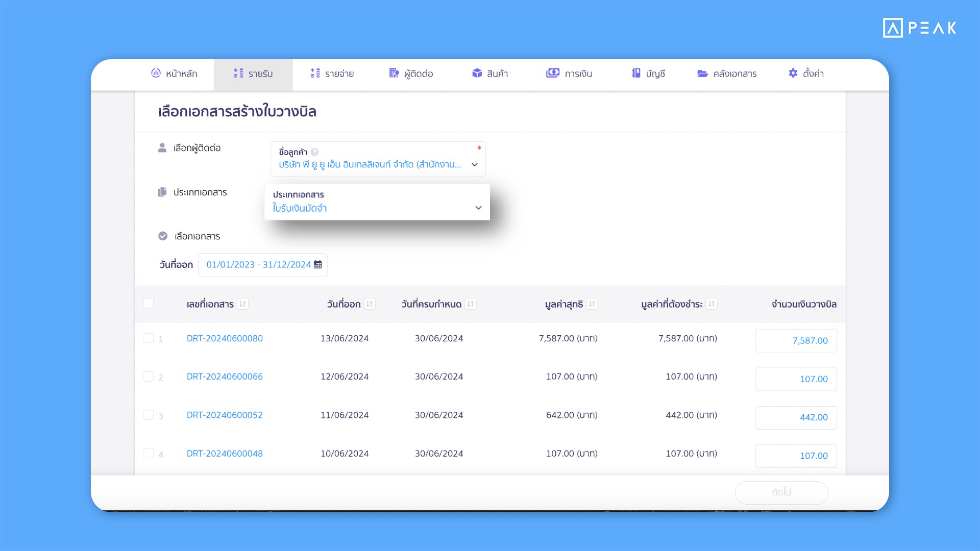Screen dimensions: 980x551
Task: Check the box for DRT-20240600080
Action: [x=149, y=338]
